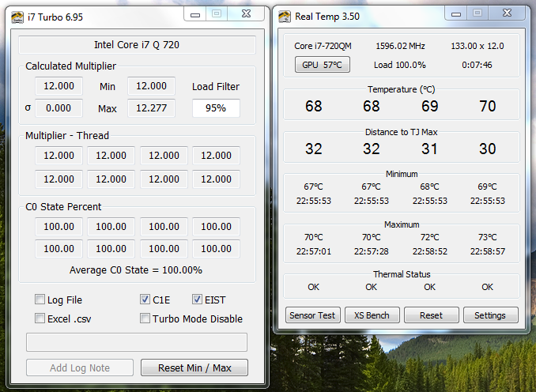Click the 72°C maximum temperature
Image resolution: width=536 pixels, height=392 pixels.
(x=430, y=237)
